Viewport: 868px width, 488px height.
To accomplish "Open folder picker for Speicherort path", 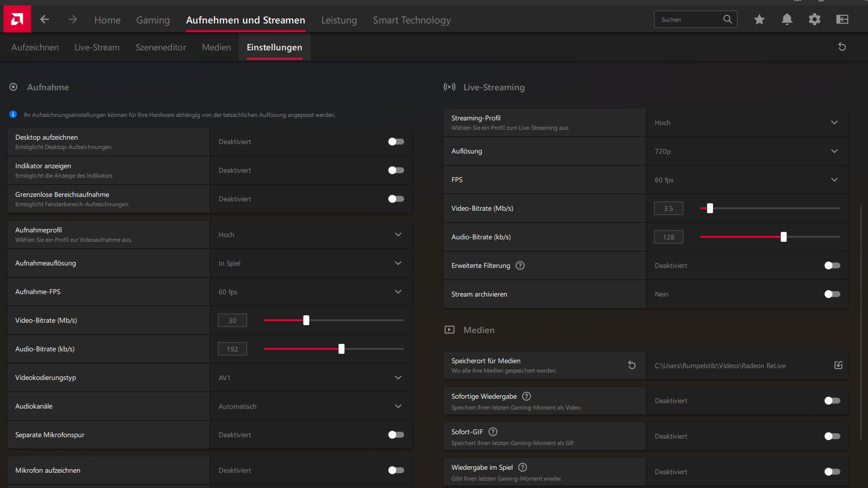I will click(838, 365).
